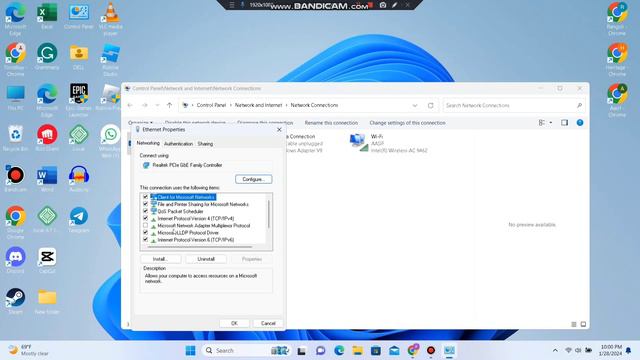Screen dimensions: 640x360
Task: Open File Explorer from taskbar
Action: [358, 350]
